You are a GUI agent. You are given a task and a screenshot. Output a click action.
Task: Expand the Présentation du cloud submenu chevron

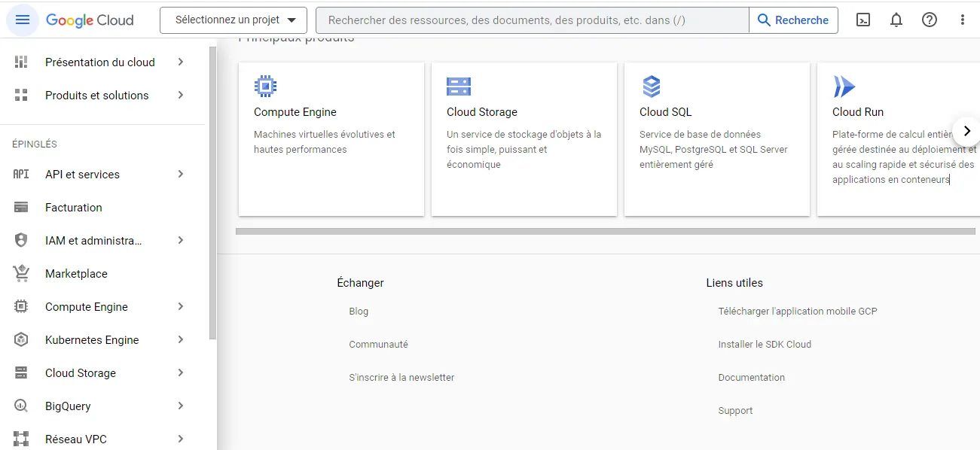[x=181, y=62]
